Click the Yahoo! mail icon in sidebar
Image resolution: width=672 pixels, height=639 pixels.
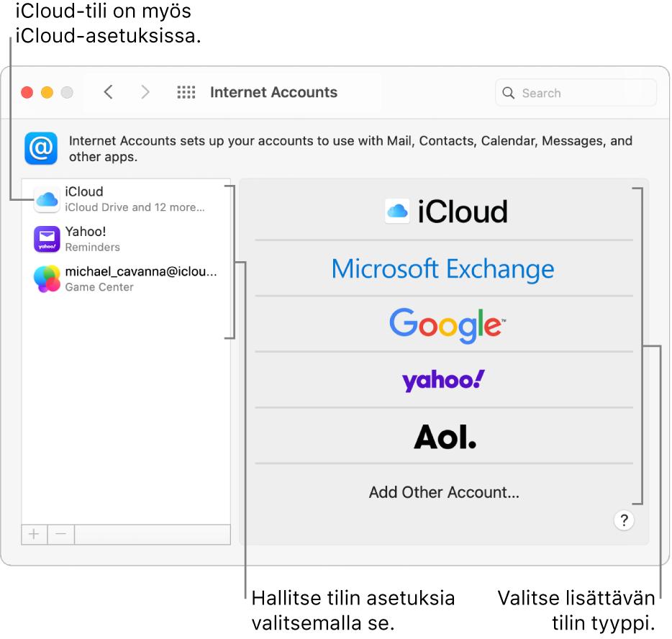point(47,239)
